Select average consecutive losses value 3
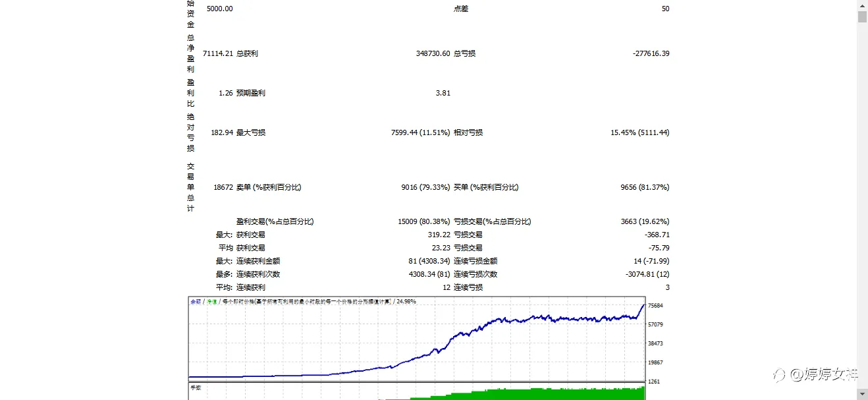Screen dimensions: 868x400 click(667, 287)
